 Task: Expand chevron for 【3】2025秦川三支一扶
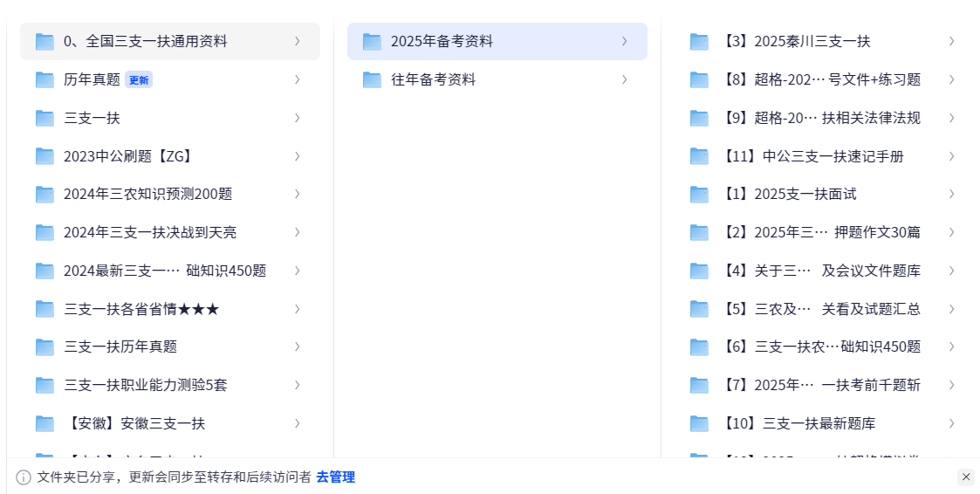[x=952, y=41]
